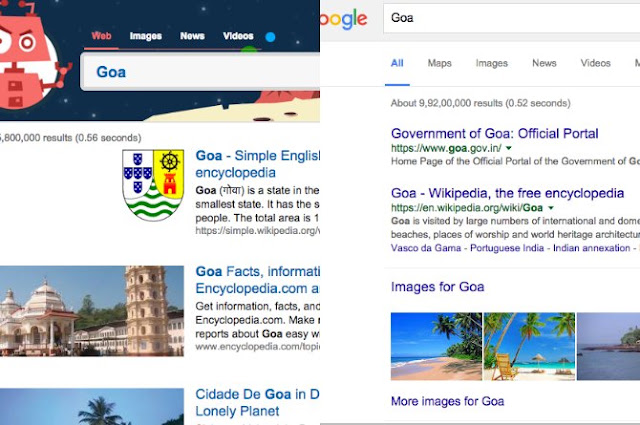
Task: Open the Vasco da Gama sublink
Action: (426, 248)
